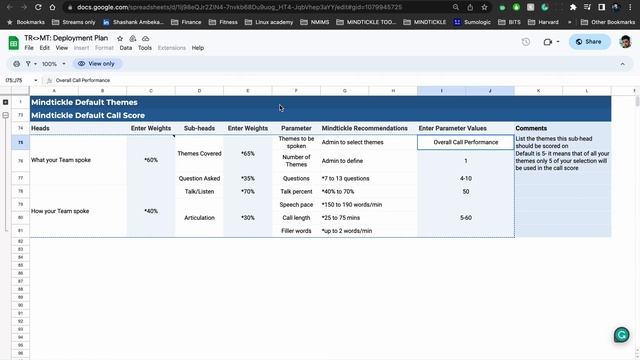Expand the row group plus button at row 1
This screenshot has height=360, width=640.
point(5,102)
